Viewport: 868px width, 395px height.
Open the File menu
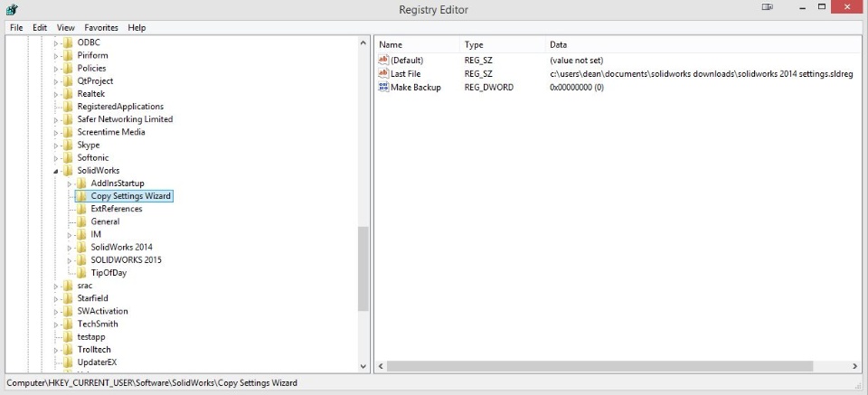(16, 28)
